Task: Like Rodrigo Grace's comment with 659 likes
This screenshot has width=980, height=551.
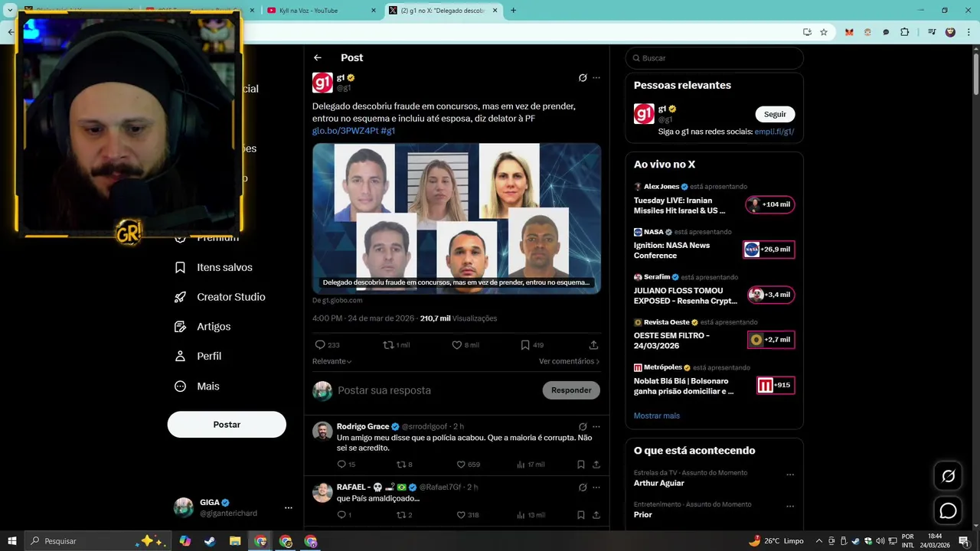Action: click(x=469, y=465)
